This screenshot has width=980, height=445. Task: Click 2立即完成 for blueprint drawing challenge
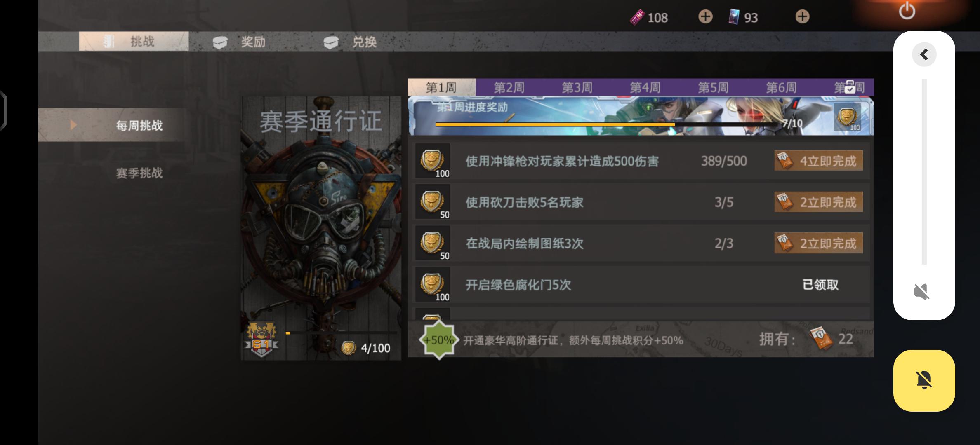[x=819, y=243]
